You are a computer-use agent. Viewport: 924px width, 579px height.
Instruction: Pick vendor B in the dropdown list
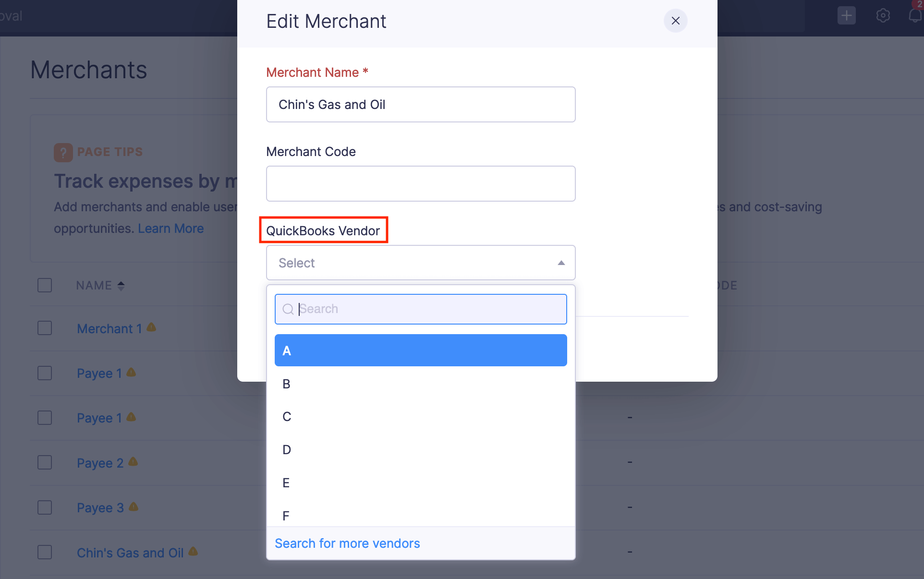[421, 384]
